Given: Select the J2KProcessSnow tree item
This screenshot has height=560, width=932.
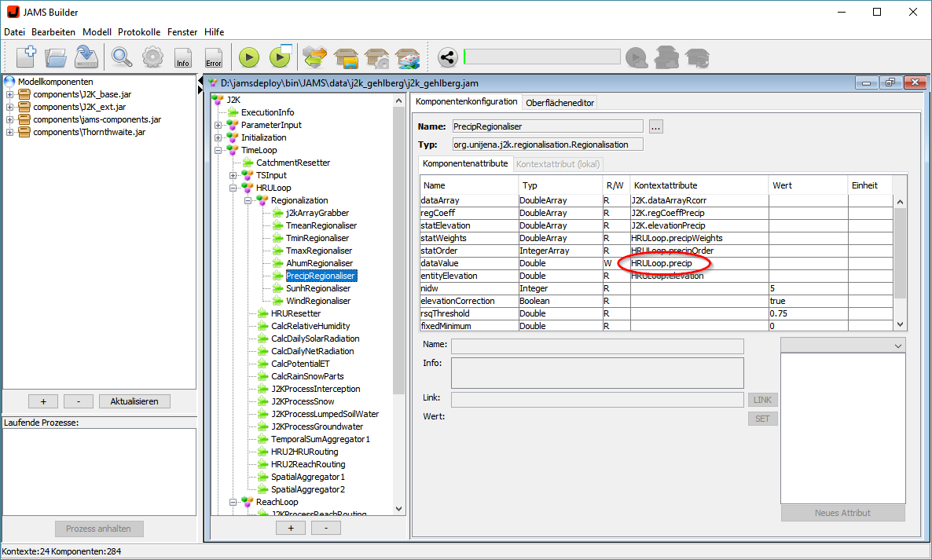Looking at the screenshot, I should tap(303, 401).
